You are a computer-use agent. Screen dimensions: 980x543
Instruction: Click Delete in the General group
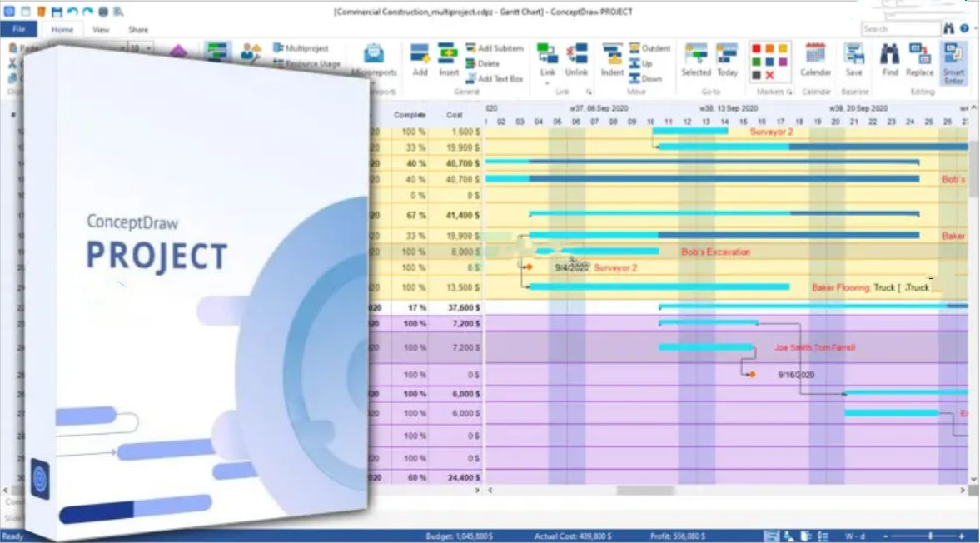coord(482,64)
